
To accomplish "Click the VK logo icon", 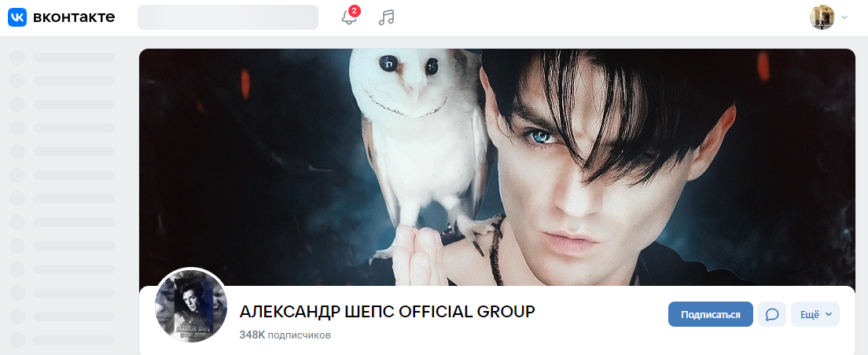I will pyautogui.click(x=17, y=17).
